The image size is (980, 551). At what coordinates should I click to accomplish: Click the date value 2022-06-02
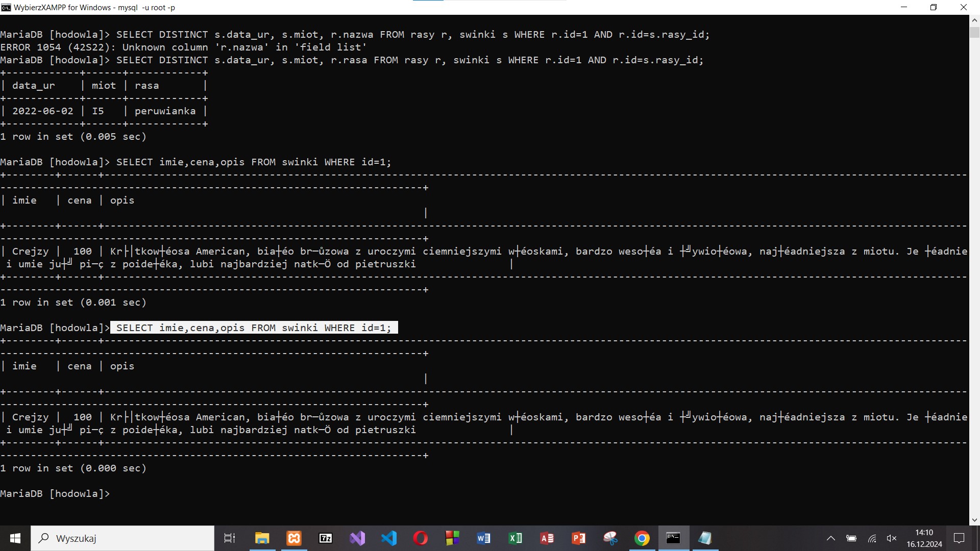(43, 111)
